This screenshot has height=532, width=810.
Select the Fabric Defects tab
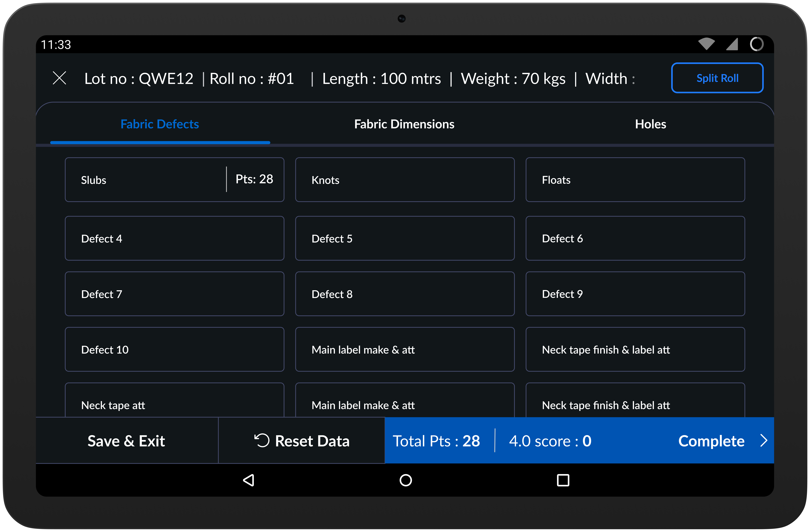160,124
